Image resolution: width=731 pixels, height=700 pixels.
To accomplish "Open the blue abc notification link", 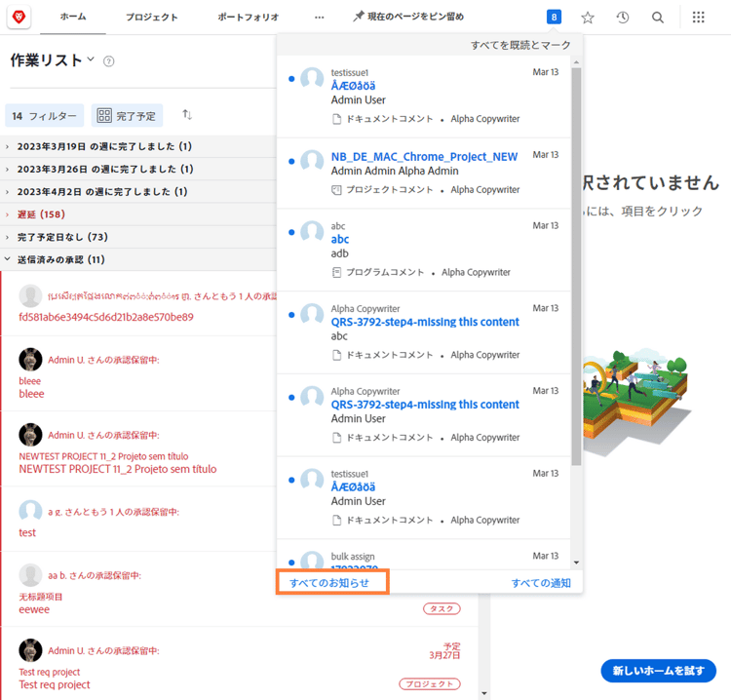I will click(x=340, y=239).
